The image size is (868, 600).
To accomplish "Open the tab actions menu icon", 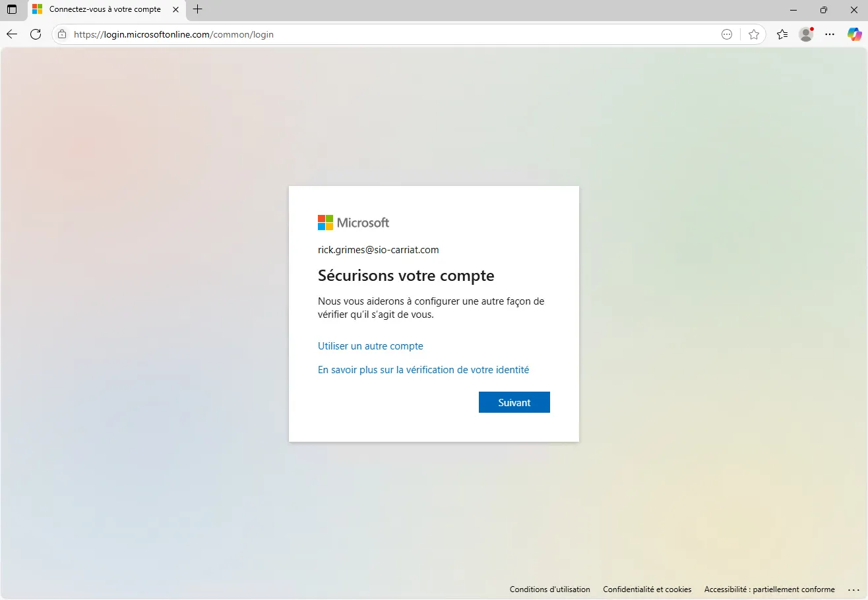I will [12, 10].
